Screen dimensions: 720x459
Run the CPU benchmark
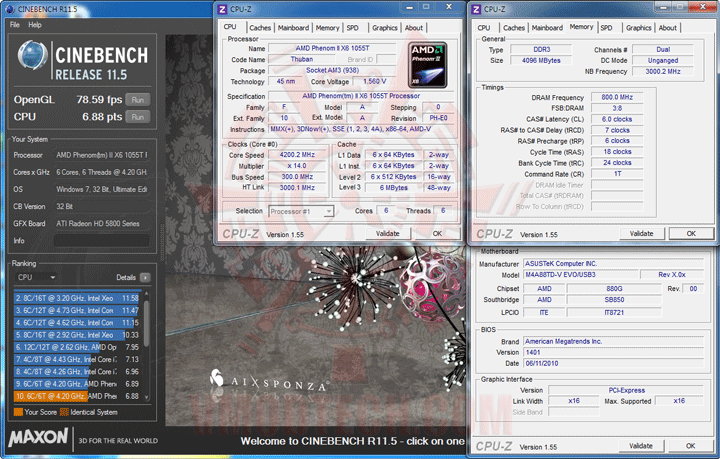point(138,117)
